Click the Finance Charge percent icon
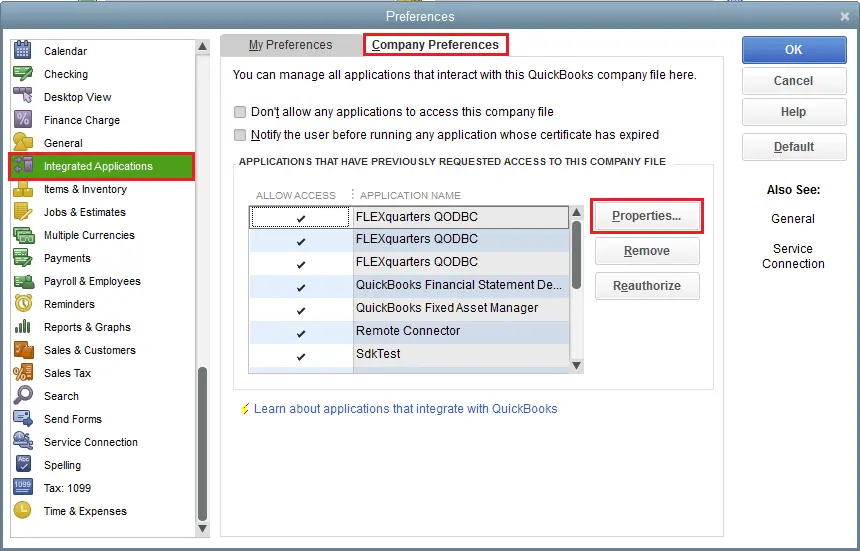The image size is (860, 551). point(22,120)
